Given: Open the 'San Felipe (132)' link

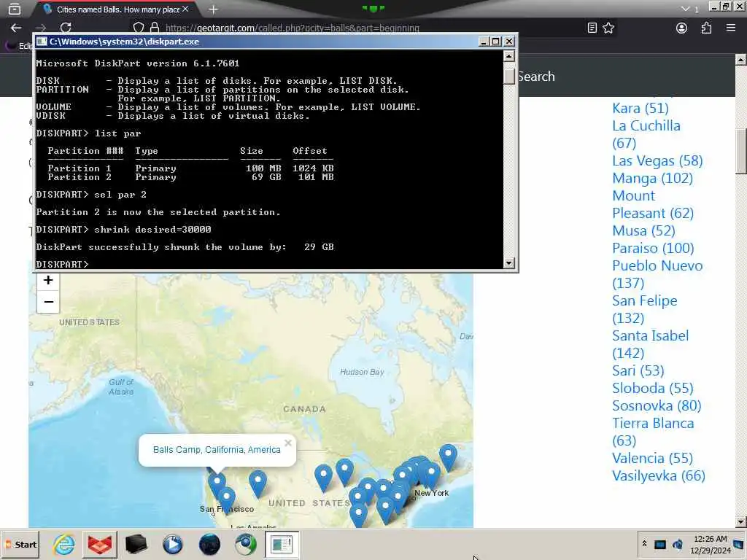Looking at the screenshot, I should coord(645,309).
